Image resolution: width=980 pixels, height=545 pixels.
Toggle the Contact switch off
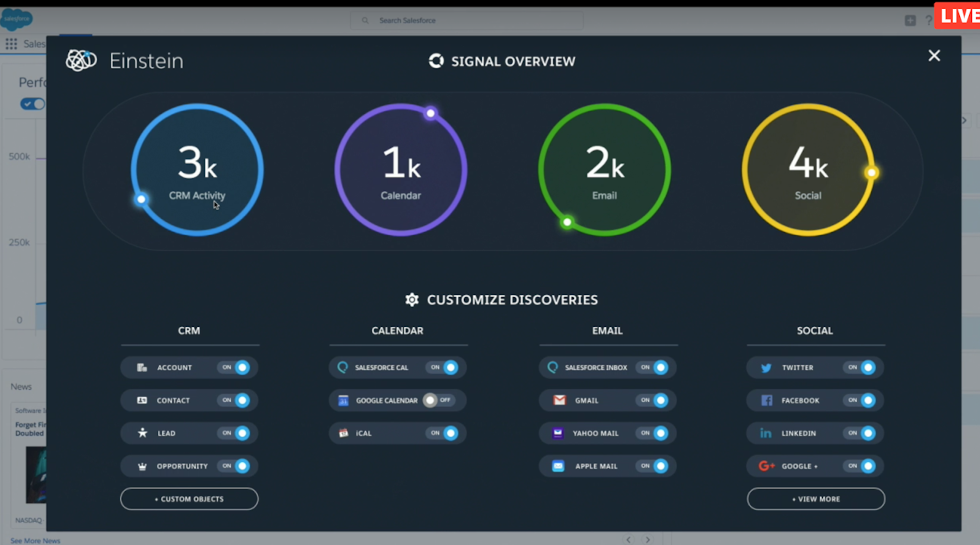point(235,400)
